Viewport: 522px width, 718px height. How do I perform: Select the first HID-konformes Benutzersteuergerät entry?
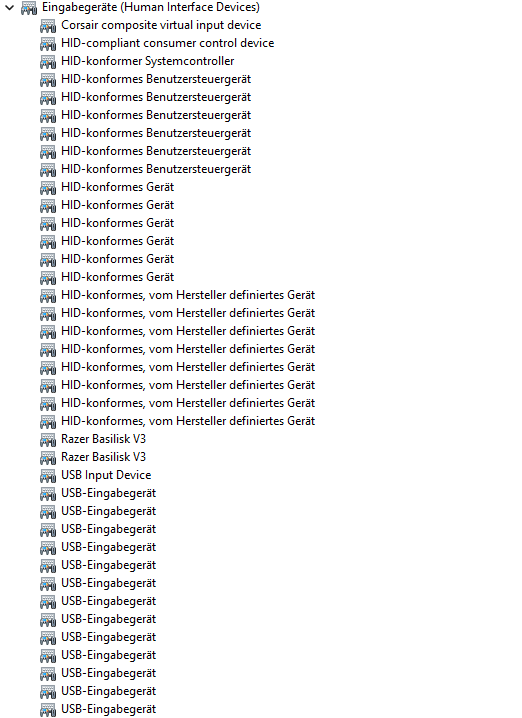click(x=156, y=79)
